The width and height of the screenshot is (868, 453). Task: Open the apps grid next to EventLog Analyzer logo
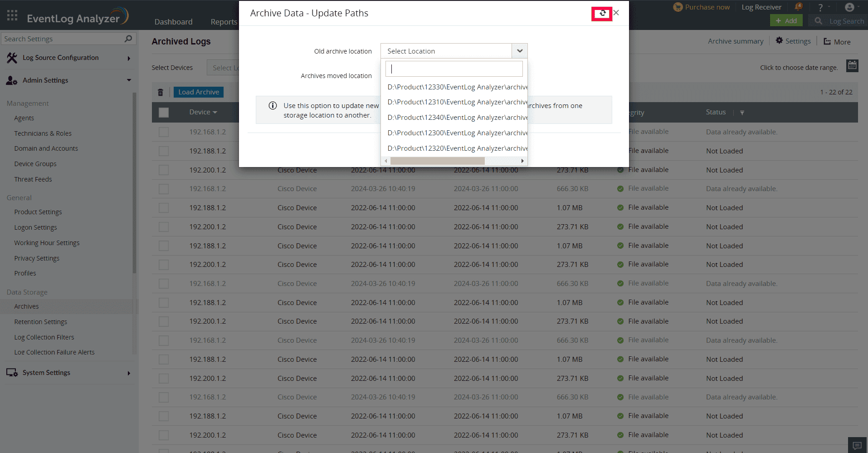click(12, 15)
